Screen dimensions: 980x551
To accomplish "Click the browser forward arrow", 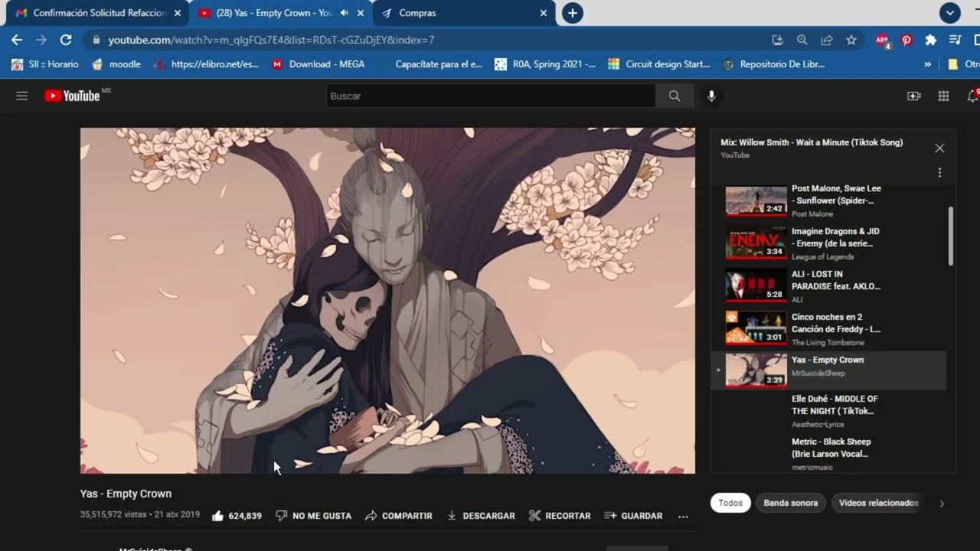I will pyautogui.click(x=41, y=40).
